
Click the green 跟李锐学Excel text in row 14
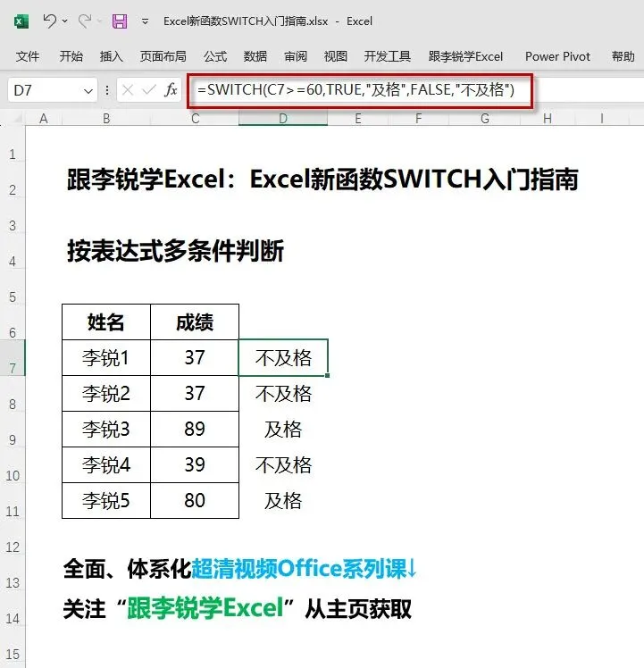coord(205,608)
